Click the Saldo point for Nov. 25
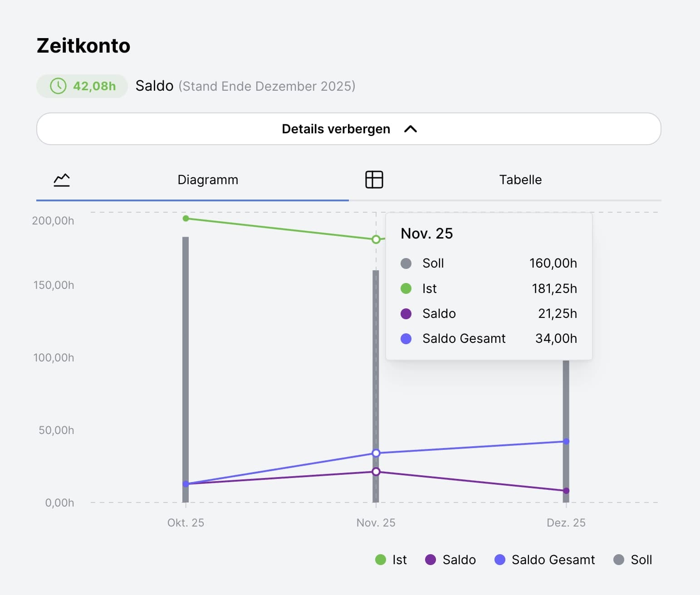The width and height of the screenshot is (700, 595). [376, 472]
